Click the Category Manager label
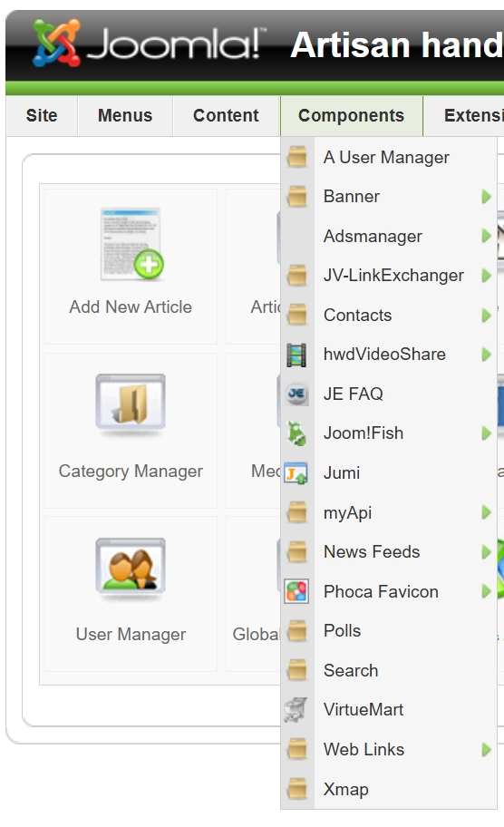The height and width of the screenshot is (827, 504). [131, 471]
